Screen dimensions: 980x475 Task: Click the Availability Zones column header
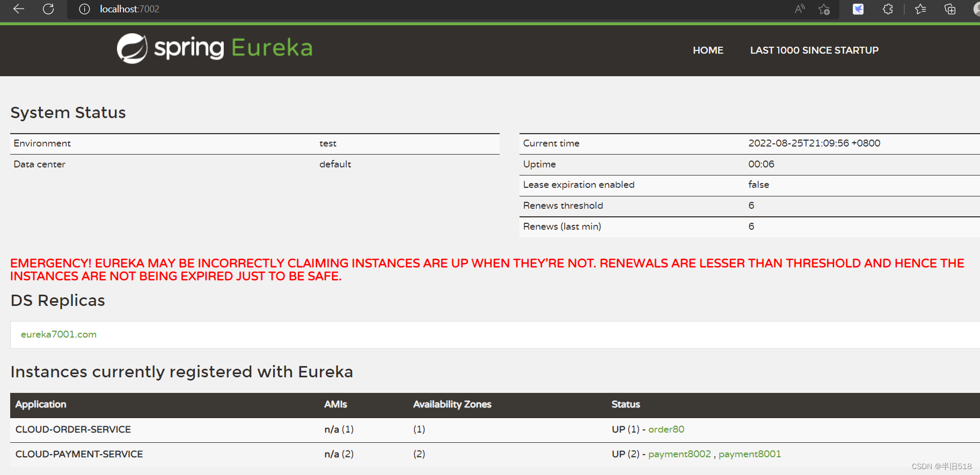click(452, 405)
